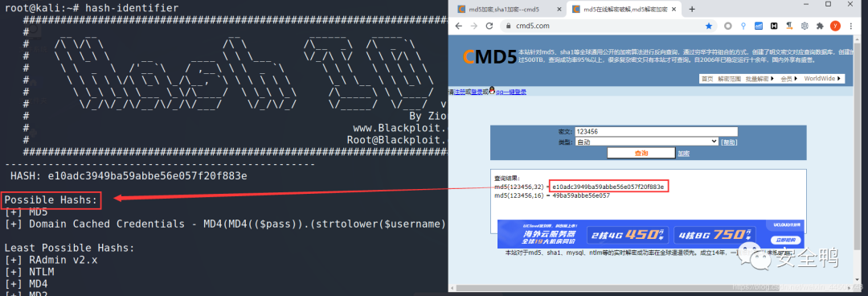The image size is (868, 296).
Task: Switch to md5加密,sha1加密--cmd5 tab
Action: [504, 10]
